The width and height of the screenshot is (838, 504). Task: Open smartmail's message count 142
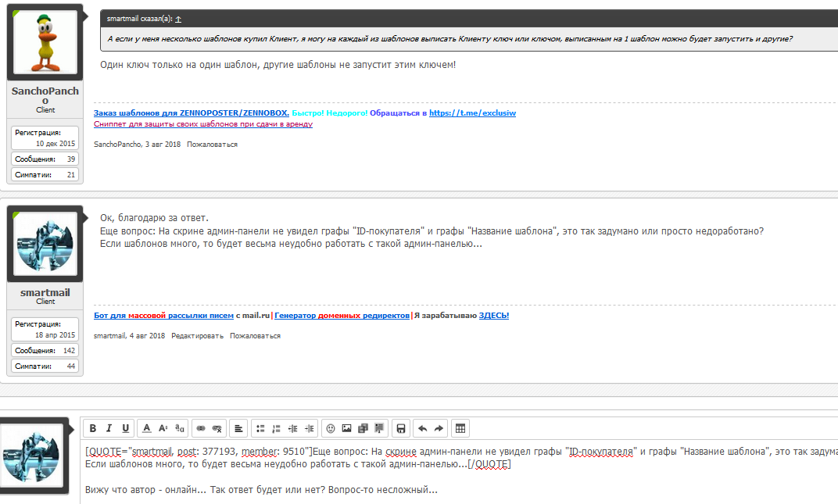point(70,351)
